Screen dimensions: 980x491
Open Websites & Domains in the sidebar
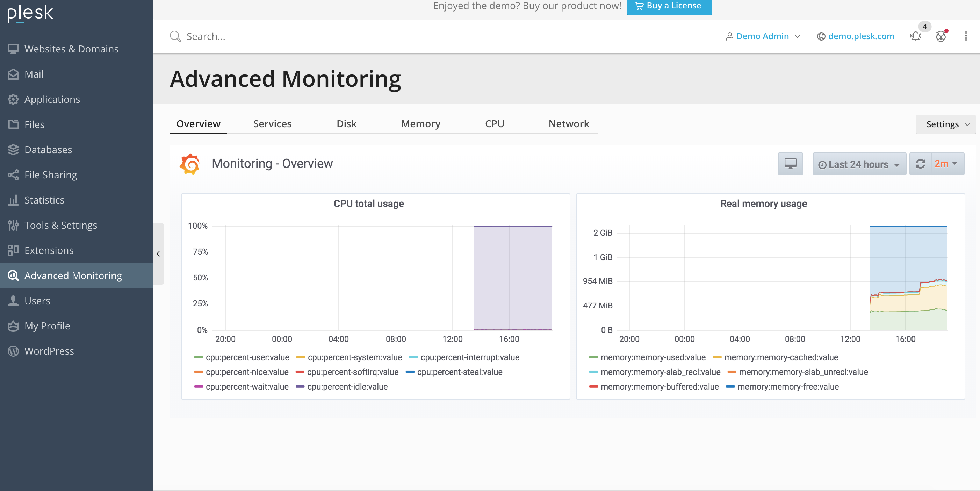77,49
